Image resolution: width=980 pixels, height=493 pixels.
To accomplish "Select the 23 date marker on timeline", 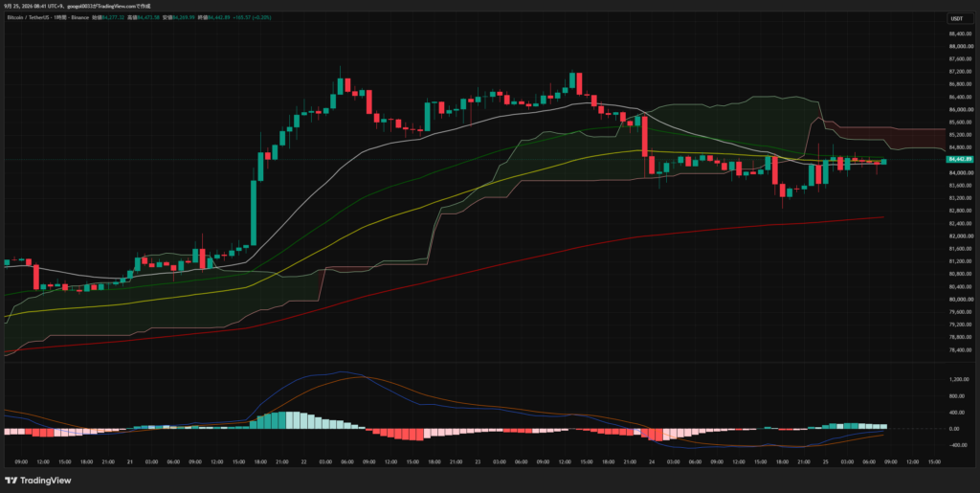I will (x=477, y=461).
